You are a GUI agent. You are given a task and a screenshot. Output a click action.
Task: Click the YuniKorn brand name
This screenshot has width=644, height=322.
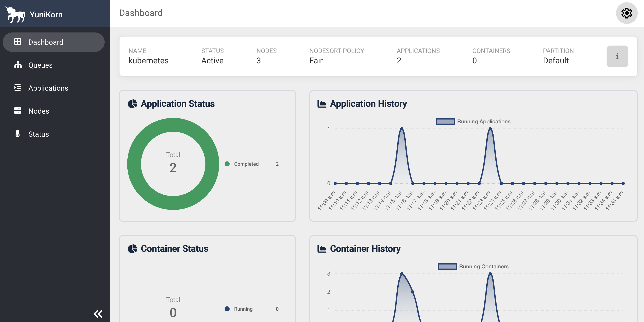46,14
